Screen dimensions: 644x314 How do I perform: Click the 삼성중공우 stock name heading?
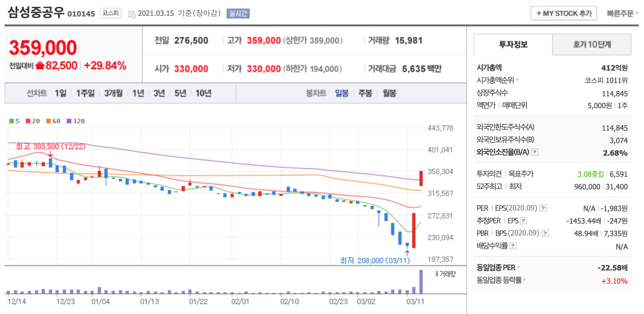point(36,12)
